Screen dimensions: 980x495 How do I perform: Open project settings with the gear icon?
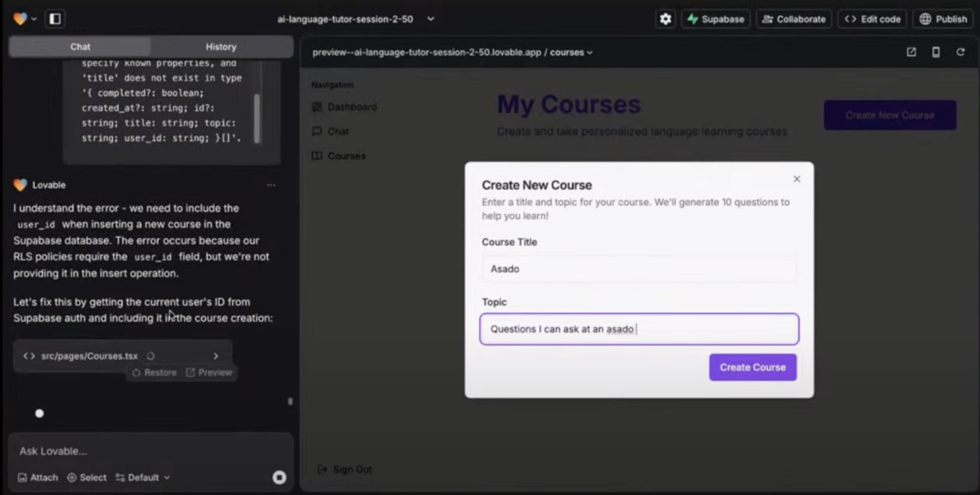pyautogui.click(x=665, y=19)
